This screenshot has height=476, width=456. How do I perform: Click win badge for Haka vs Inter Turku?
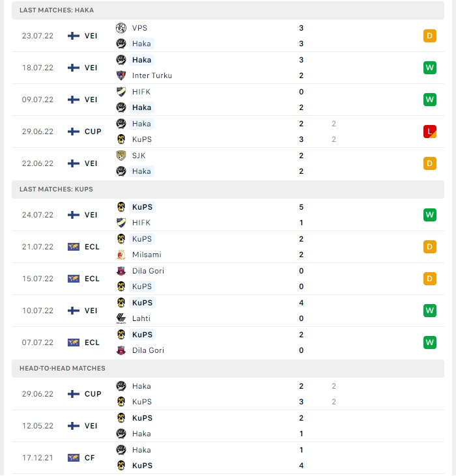click(429, 68)
